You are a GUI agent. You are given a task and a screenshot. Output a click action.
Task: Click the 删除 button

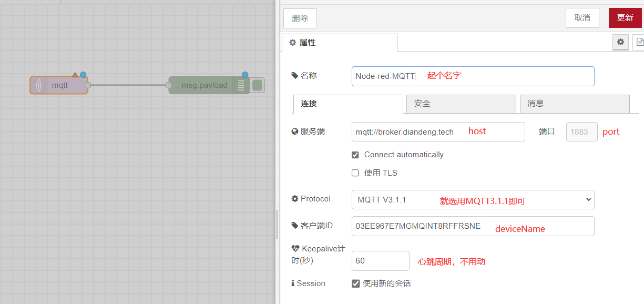300,18
